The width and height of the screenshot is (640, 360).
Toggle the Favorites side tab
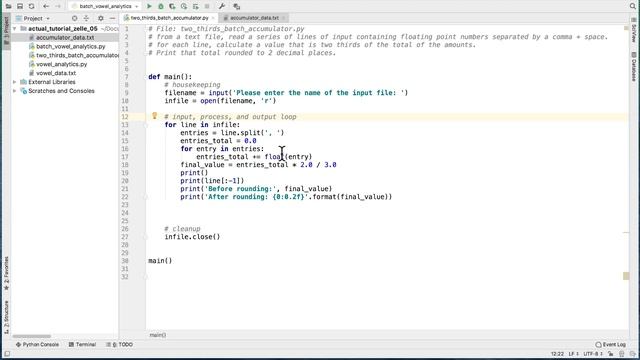6,273
